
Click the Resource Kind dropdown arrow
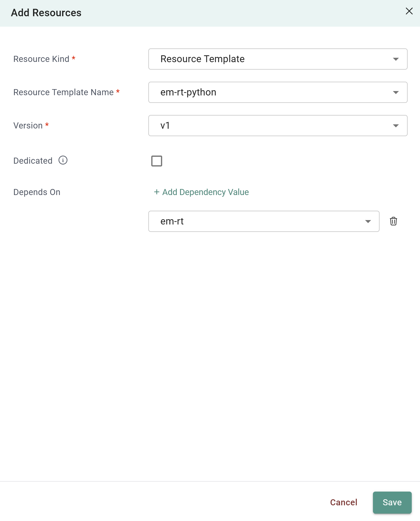coord(396,59)
